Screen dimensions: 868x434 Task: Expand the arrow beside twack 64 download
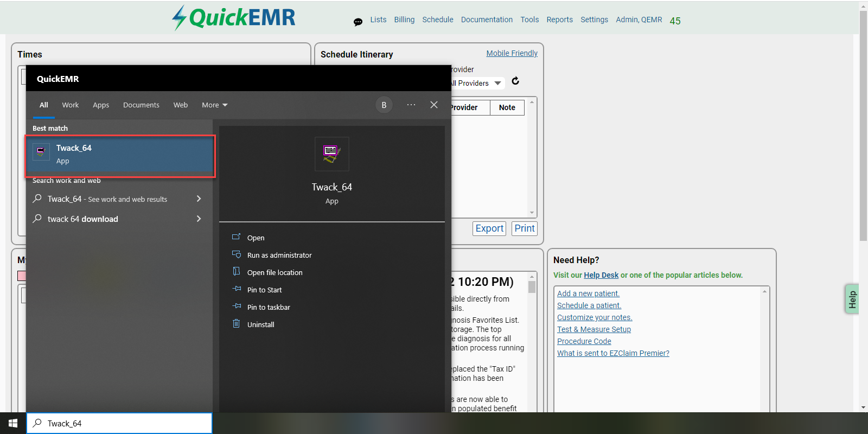[x=199, y=219]
